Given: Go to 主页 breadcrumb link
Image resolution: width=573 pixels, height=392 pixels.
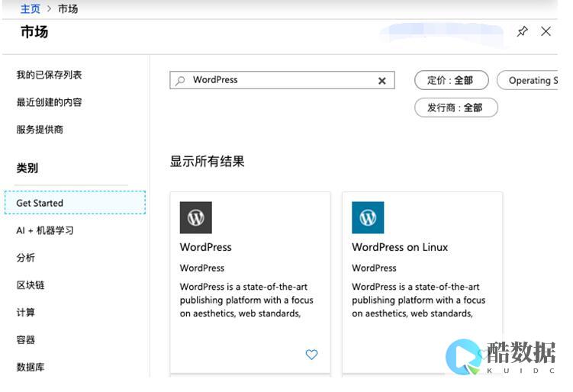Looking at the screenshot, I should click(30, 8).
